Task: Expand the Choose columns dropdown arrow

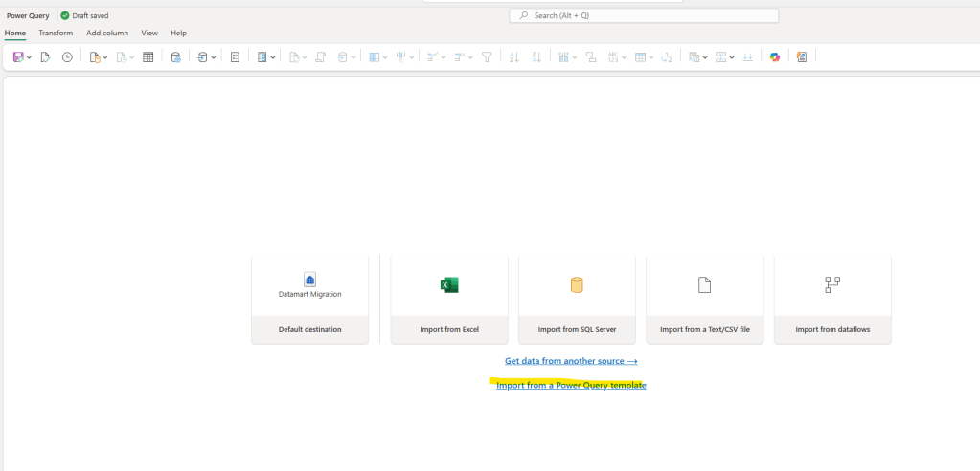Action: [x=385, y=57]
